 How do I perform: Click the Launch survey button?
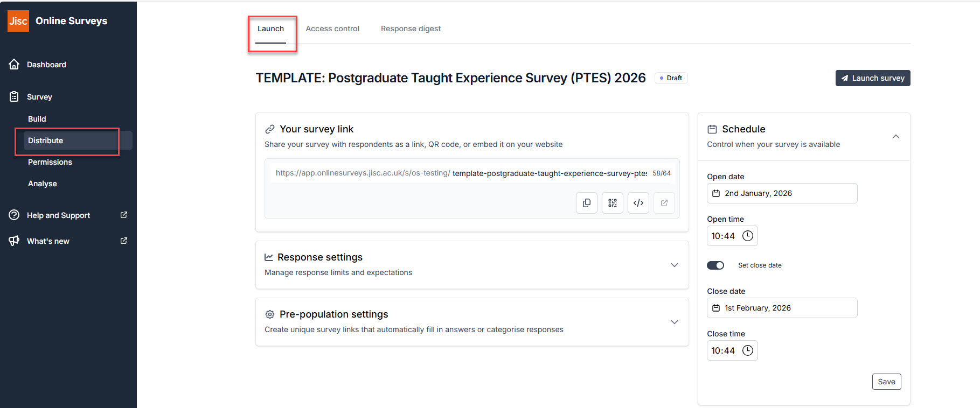872,78
